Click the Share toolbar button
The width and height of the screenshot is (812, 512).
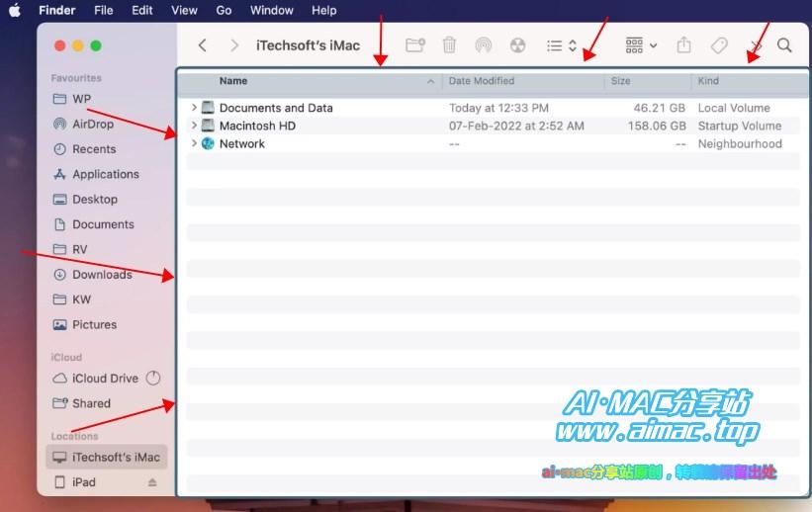(x=684, y=45)
